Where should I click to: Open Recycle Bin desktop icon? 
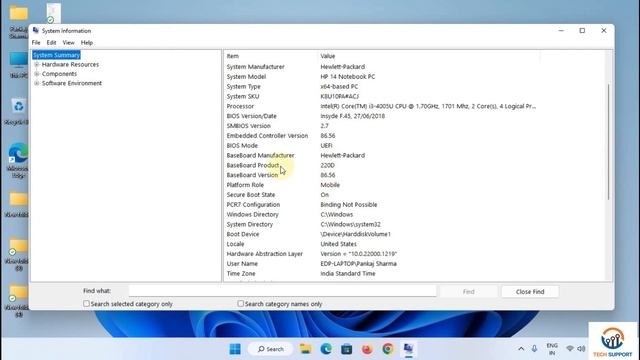point(18,111)
